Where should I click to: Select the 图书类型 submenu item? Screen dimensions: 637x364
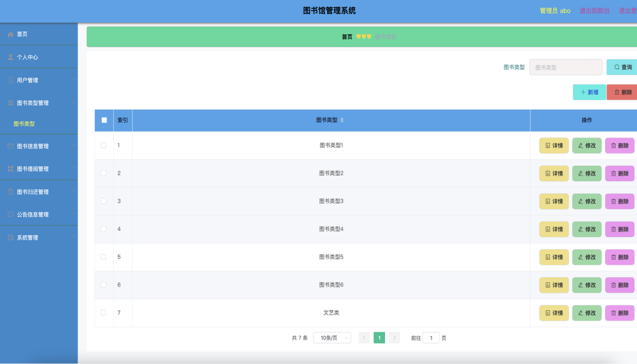[x=24, y=124]
